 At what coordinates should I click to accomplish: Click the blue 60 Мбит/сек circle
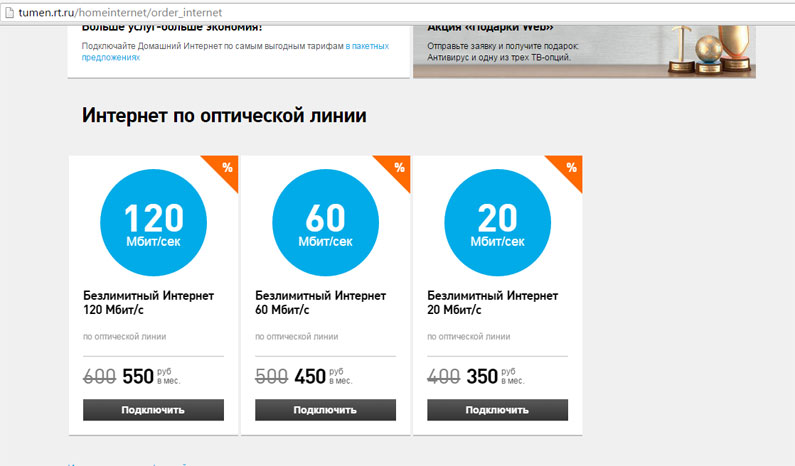[325, 223]
